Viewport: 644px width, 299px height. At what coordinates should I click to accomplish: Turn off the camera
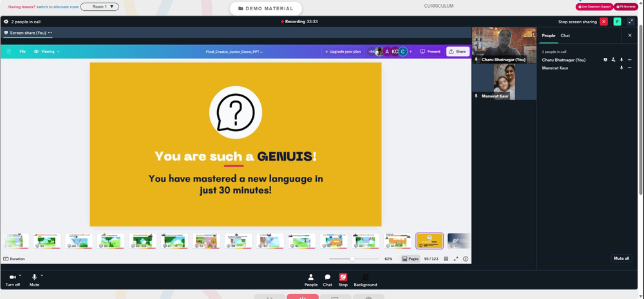pyautogui.click(x=12, y=280)
